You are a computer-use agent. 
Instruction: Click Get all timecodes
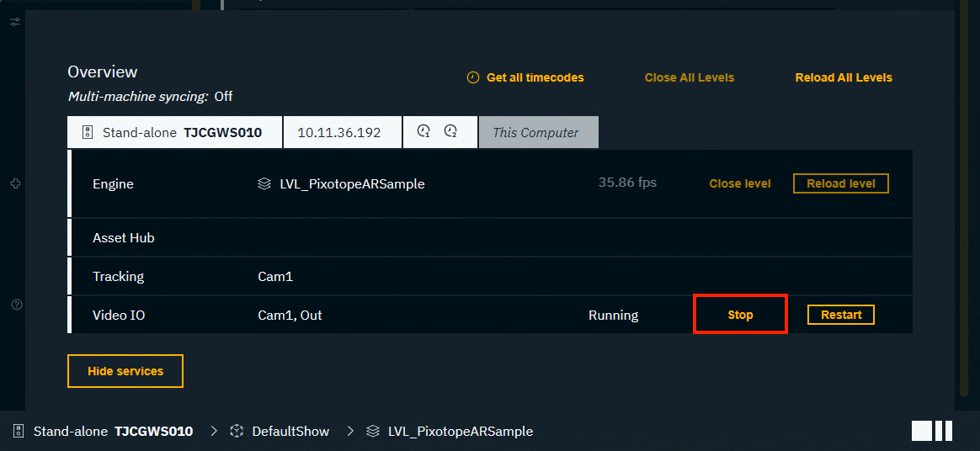pos(525,77)
